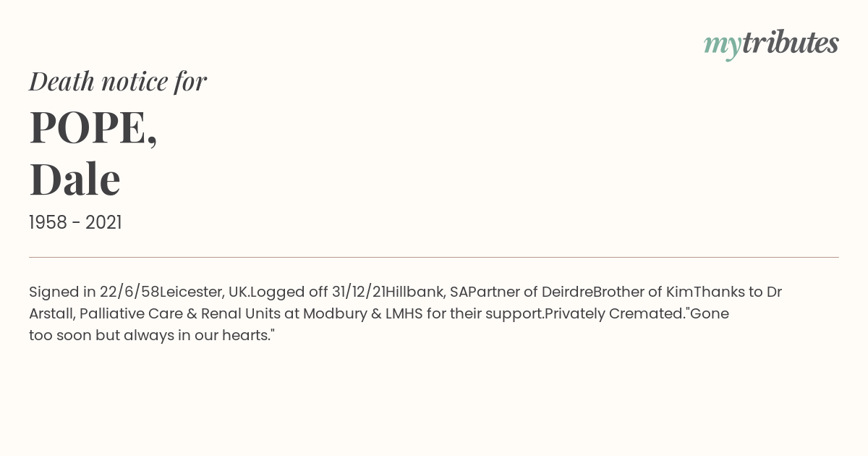Click the "Brother of Kim" text
Image resolution: width=868 pixels, height=456 pixels.
coord(643,292)
